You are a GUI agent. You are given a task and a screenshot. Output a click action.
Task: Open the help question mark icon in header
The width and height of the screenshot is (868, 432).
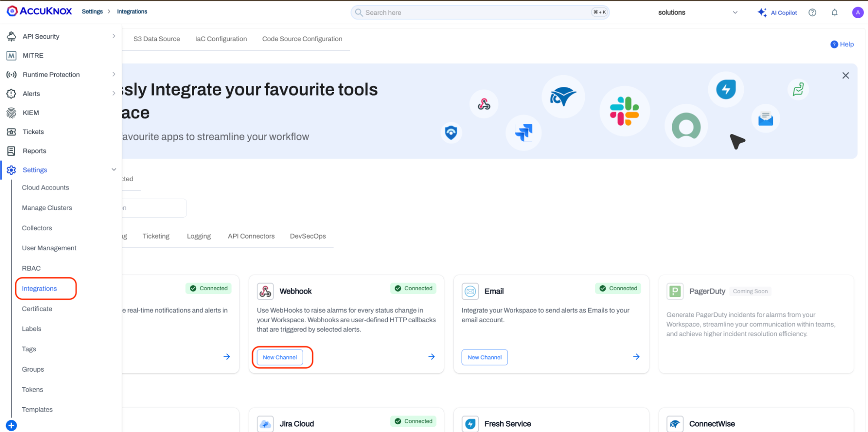[812, 13]
